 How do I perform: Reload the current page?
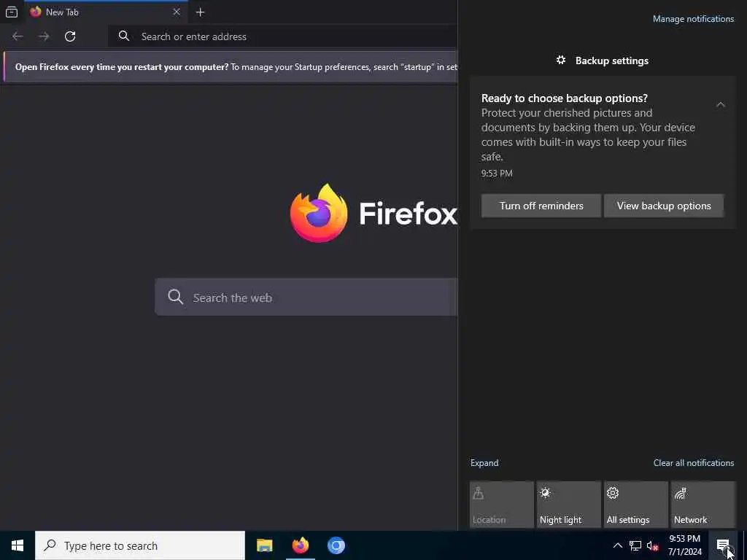pyautogui.click(x=70, y=36)
